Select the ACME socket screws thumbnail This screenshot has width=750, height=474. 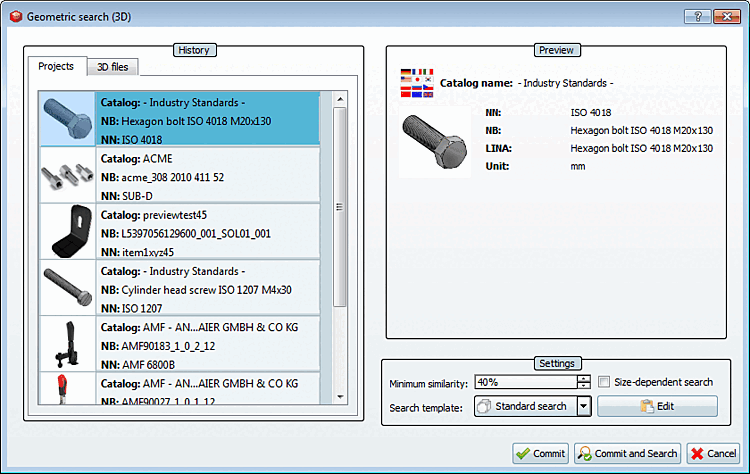click(x=67, y=175)
